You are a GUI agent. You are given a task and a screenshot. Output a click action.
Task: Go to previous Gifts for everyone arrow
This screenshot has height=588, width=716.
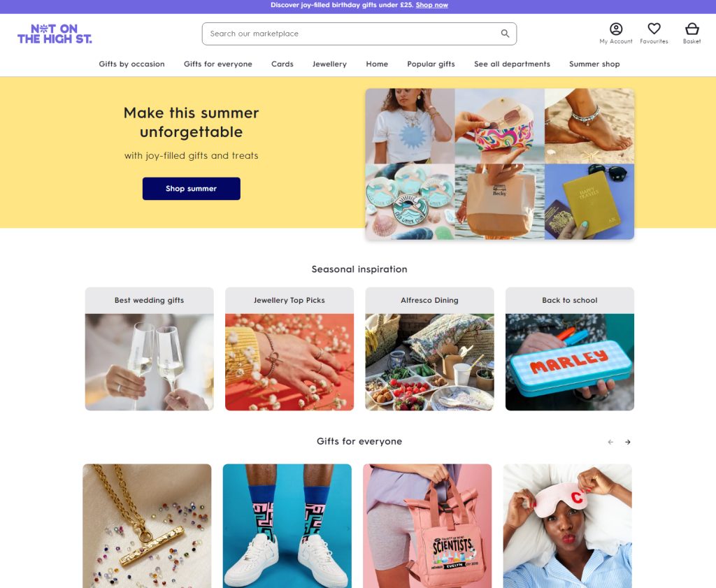(610, 442)
